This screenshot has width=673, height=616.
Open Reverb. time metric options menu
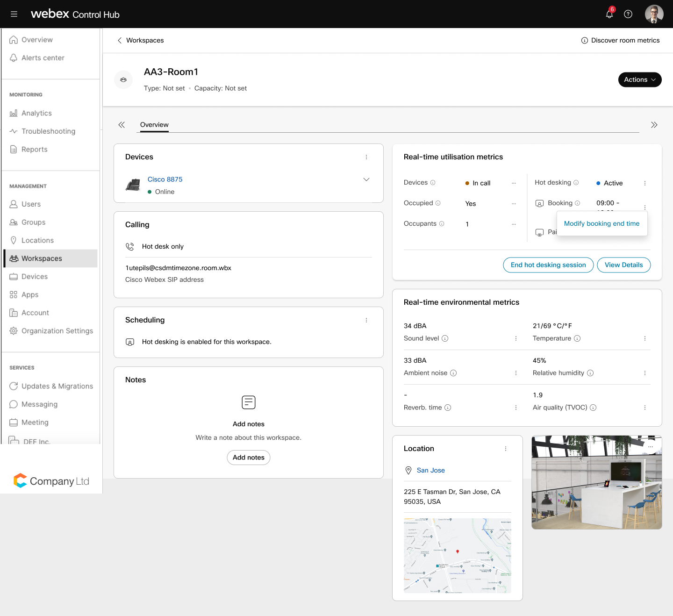[x=516, y=408]
